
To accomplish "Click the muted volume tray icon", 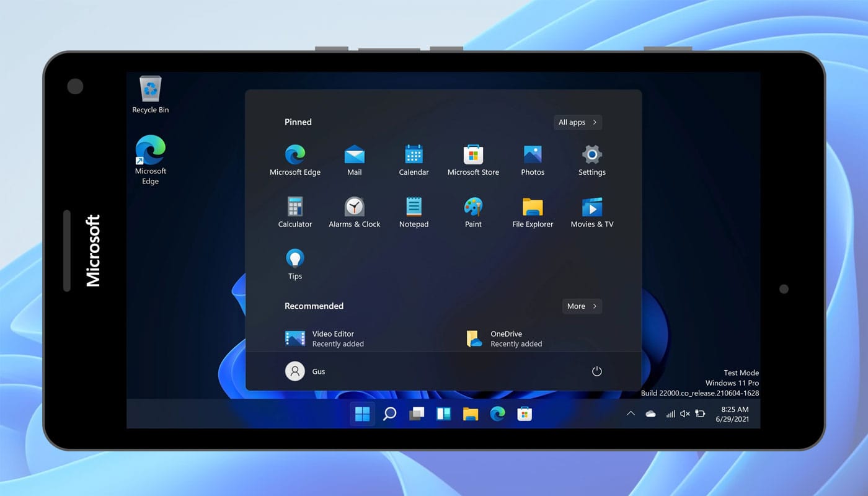I will pyautogui.click(x=685, y=414).
